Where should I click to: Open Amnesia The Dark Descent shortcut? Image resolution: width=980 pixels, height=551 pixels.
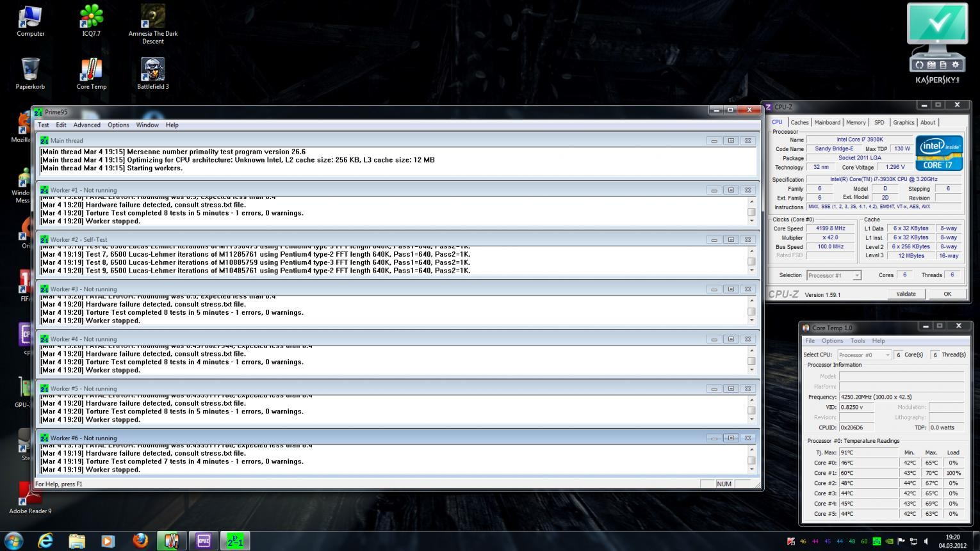tap(153, 24)
